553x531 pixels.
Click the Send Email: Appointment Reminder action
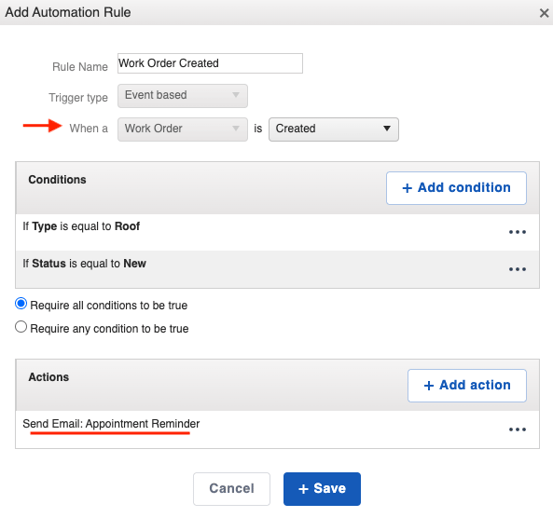[x=111, y=423]
